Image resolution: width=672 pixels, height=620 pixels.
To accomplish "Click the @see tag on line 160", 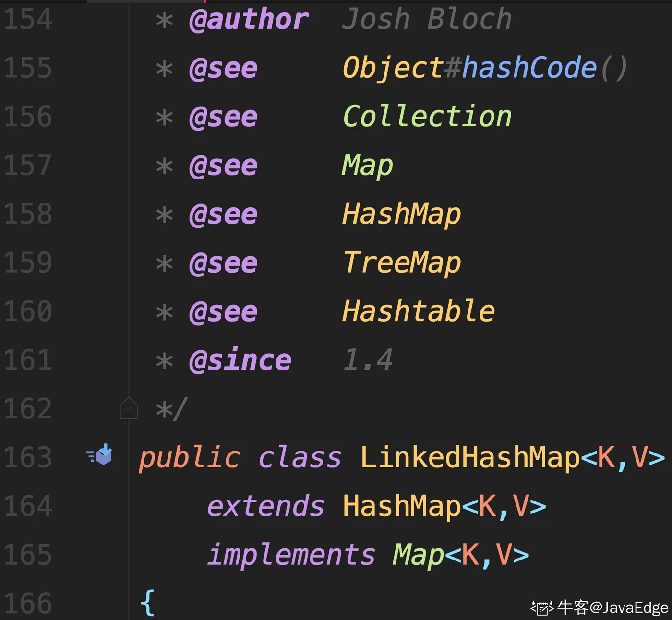I will (x=223, y=312).
